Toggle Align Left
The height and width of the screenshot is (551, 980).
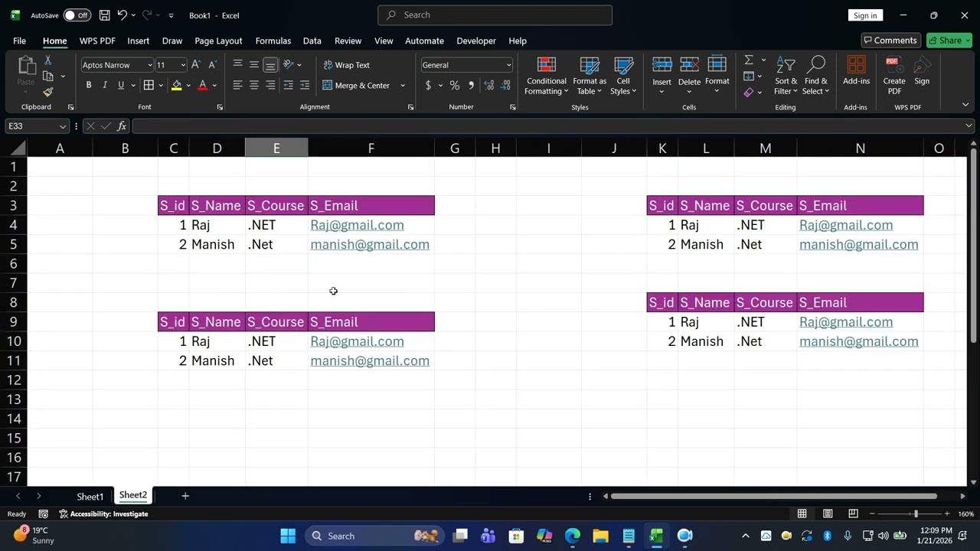pos(237,85)
